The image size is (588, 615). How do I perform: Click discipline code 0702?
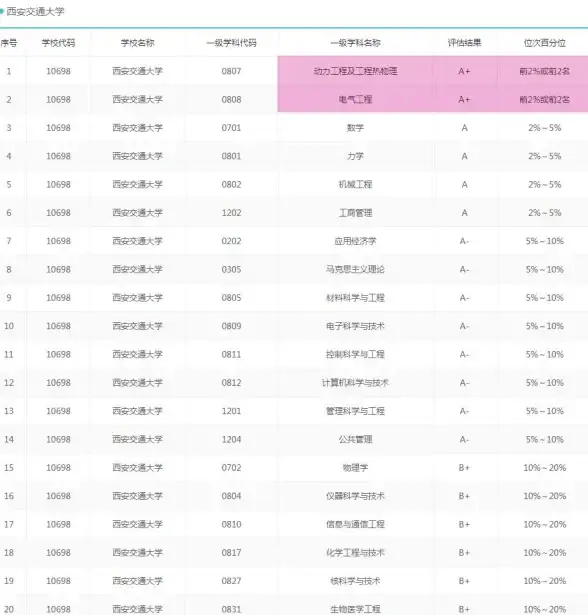pos(231,468)
